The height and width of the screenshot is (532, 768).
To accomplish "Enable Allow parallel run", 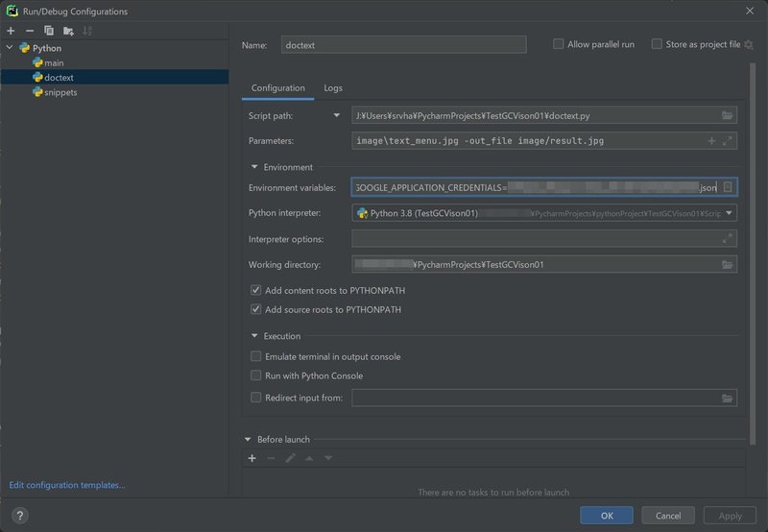I will point(558,44).
